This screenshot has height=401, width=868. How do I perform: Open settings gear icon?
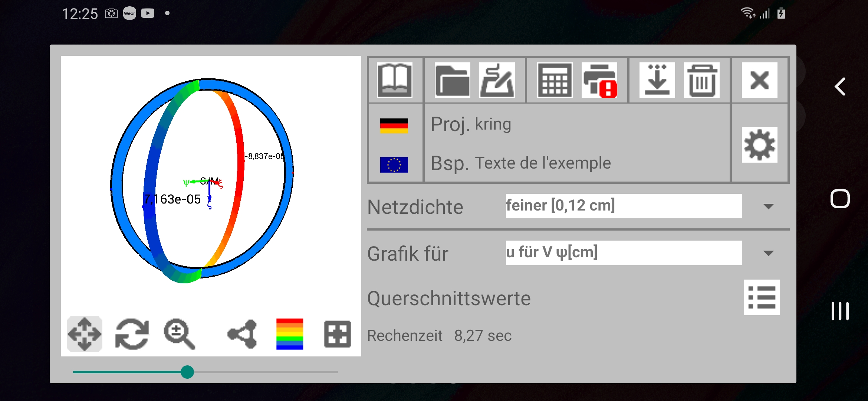759,145
